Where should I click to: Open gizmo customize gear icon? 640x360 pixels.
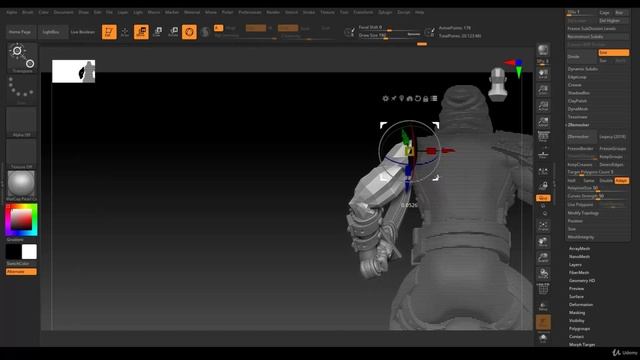[385, 98]
